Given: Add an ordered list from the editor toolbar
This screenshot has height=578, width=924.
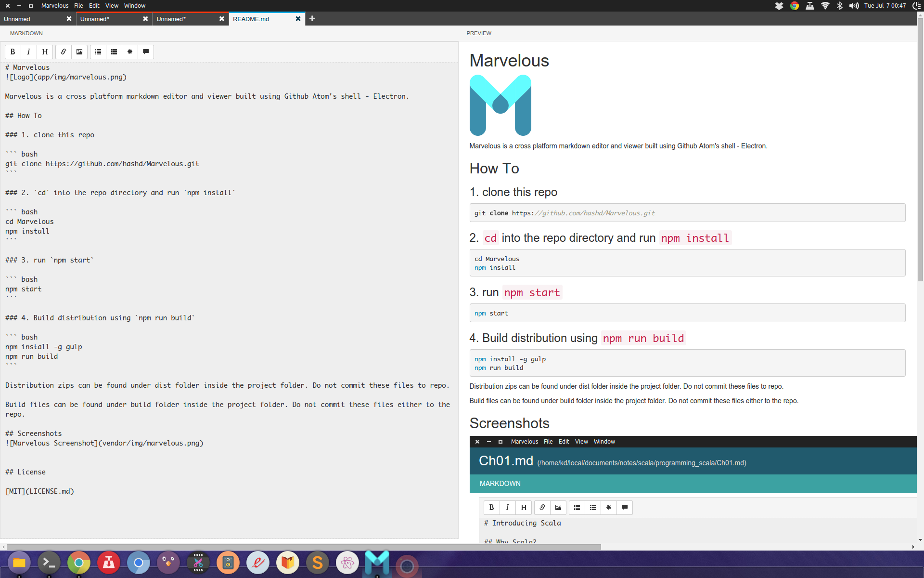Looking at the screenshot, I should pos(114,52).
